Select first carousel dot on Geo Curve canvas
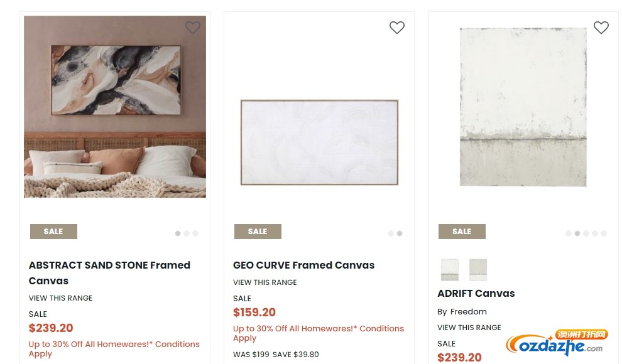The height and width of the screenshot is (364, 622). pos(391,233)
